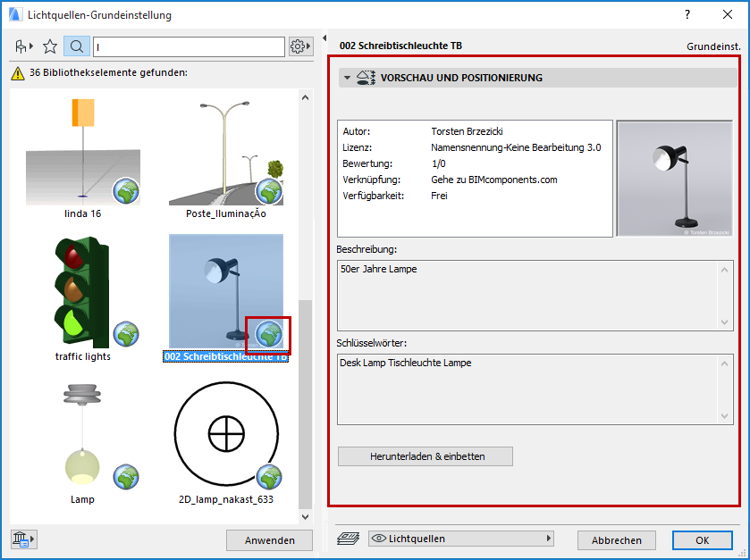Click the Vorschau und Positionierung panel icon
This screenshot has width=750, height=560.
pos(366,78)
